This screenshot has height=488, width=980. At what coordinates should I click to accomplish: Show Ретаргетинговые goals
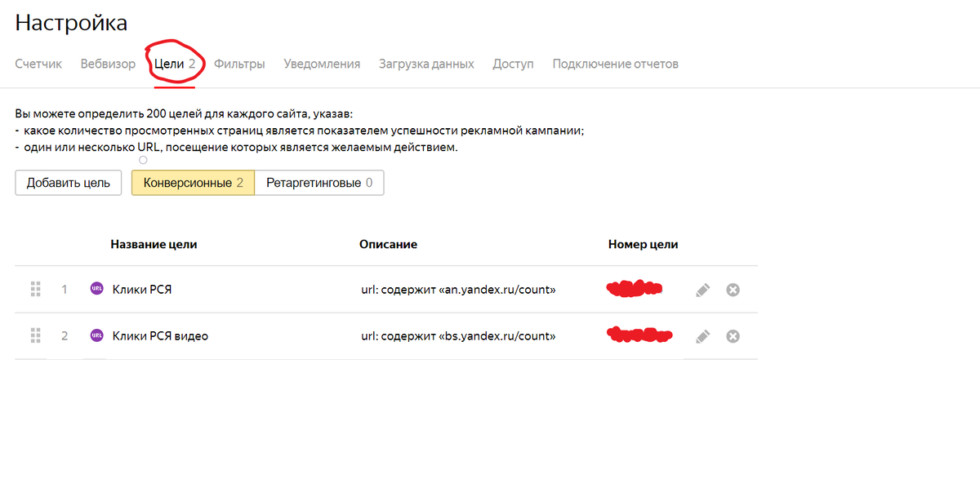tap(319, 183)
